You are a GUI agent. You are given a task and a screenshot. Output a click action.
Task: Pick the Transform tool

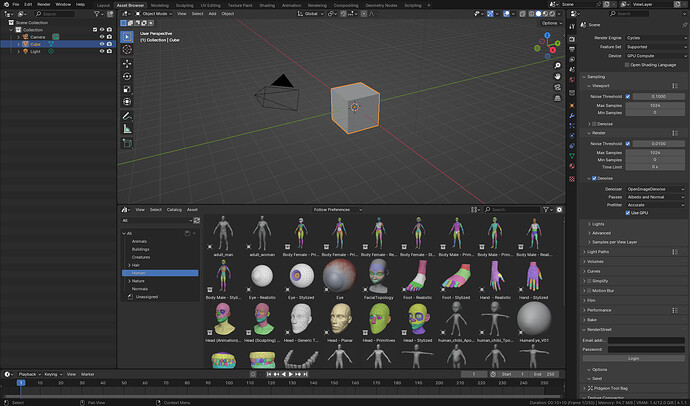(127, 102)
